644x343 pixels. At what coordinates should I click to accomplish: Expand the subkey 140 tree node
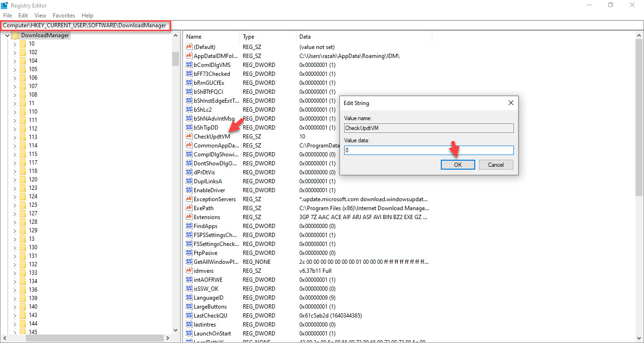pos(15,307)
